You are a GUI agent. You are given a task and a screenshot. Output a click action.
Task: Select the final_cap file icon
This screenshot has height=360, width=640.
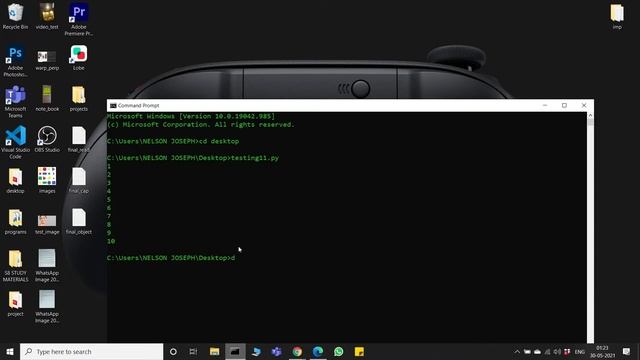point(78,180)
